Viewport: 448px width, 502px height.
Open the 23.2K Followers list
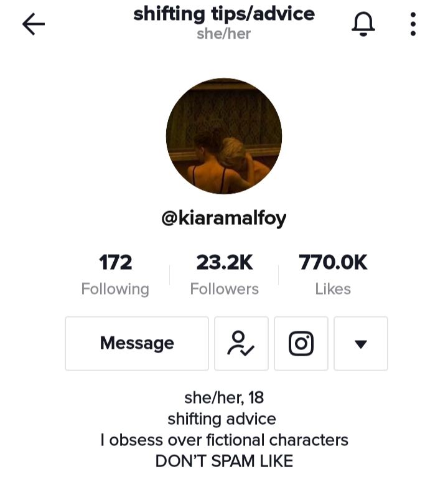(x=224, y=275)
